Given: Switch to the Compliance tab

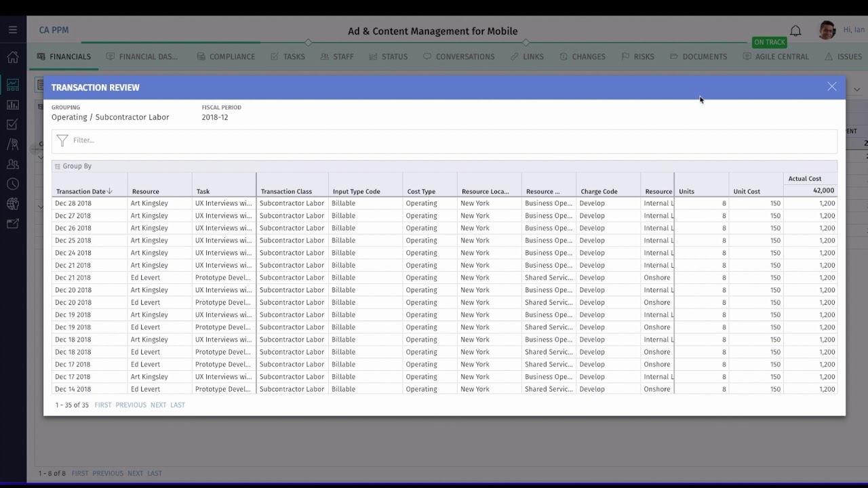Looking at the screenshot, I should [x=226, y=57].
